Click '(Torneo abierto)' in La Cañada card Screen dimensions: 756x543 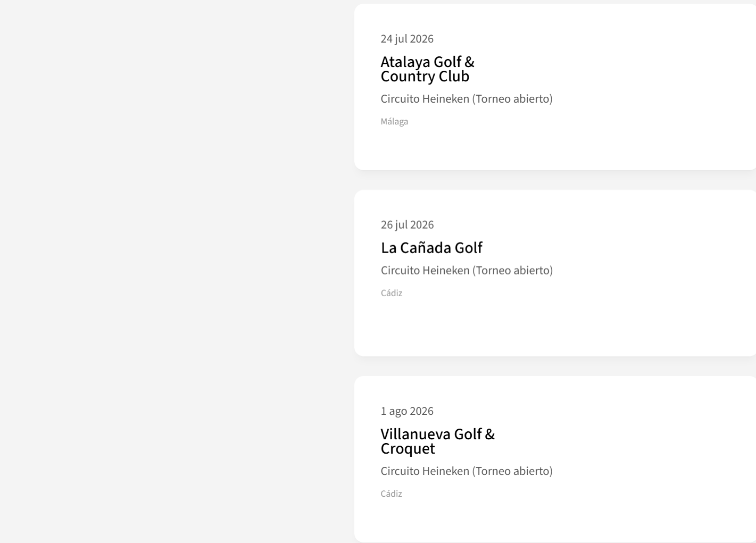point(512,271)
